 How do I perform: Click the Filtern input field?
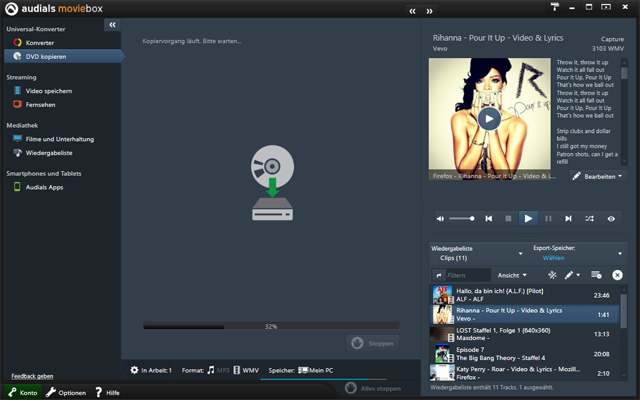point(468,276)
